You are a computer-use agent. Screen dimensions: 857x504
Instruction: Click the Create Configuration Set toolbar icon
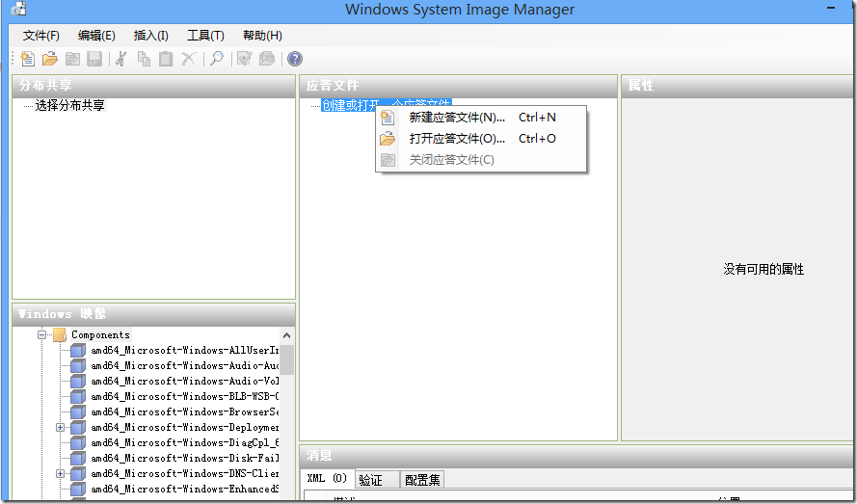tap(267, 59)
